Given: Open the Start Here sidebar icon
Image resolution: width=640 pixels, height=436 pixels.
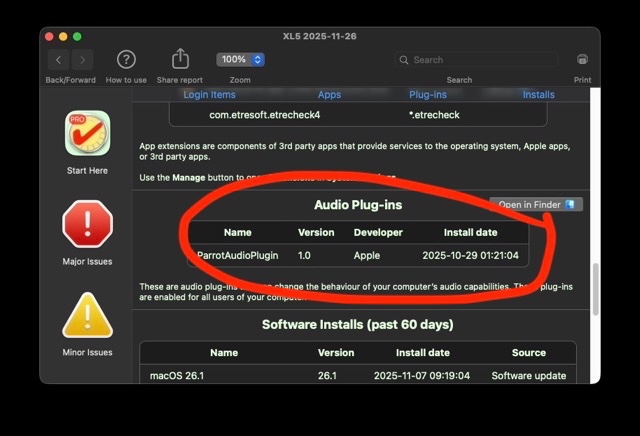Looking at the screenshot, I should [x=87, y=133].
